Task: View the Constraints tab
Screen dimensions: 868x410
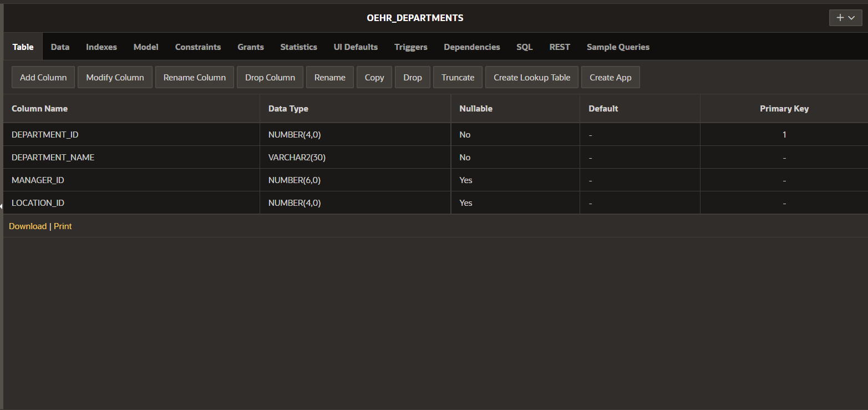Action: pos(197,47)
